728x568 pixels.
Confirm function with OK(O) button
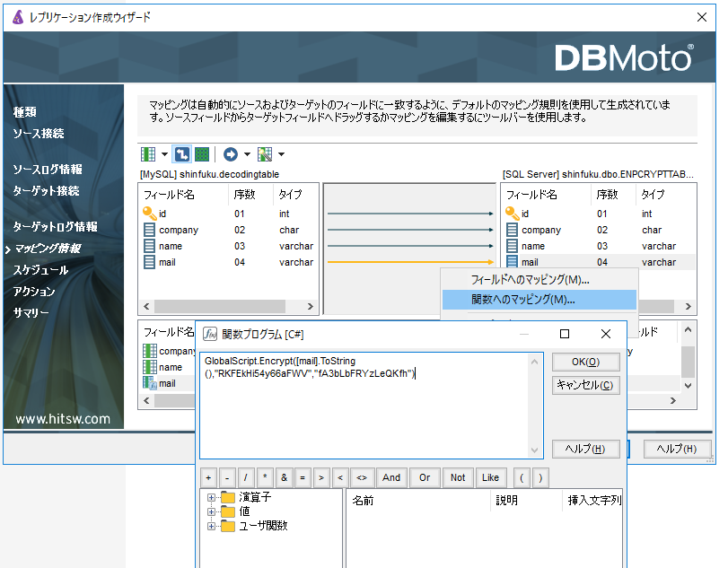click(x=585, y=362)
